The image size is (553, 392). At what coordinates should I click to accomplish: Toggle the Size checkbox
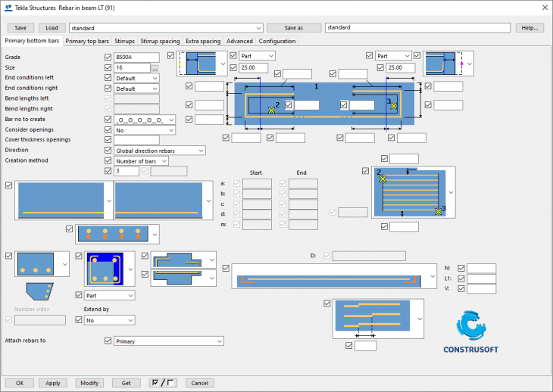[108, 67]
